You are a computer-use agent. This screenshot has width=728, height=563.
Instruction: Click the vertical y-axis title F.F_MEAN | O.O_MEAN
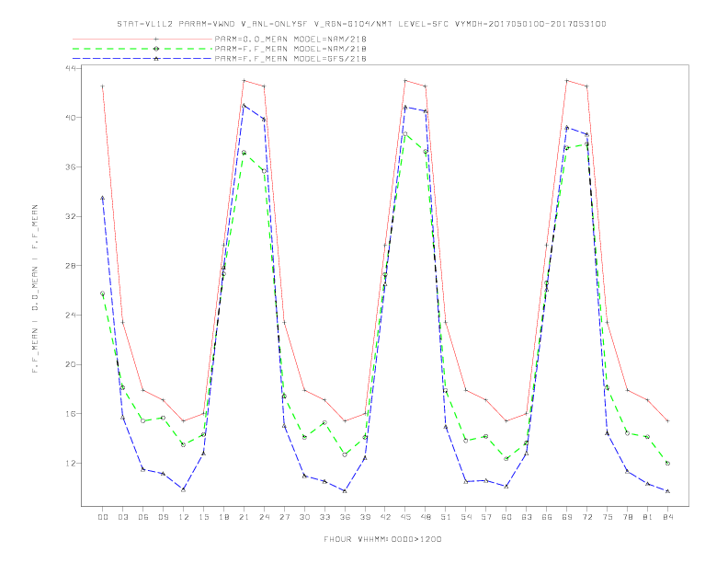pyautogui.click(x=35, y=289)
